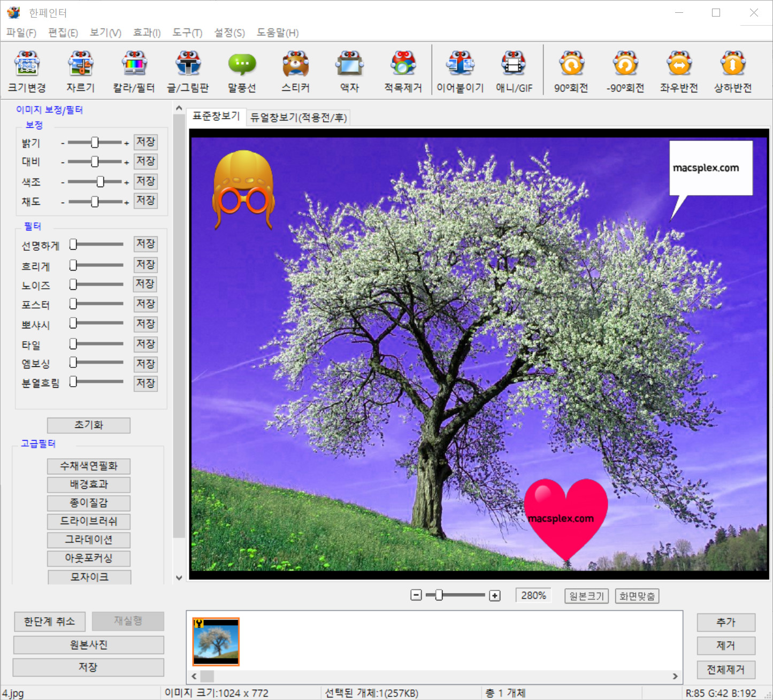Viewport: 773px width, 700px height.
Task: Click the 제거 remove button
Action: click(726, 645)
